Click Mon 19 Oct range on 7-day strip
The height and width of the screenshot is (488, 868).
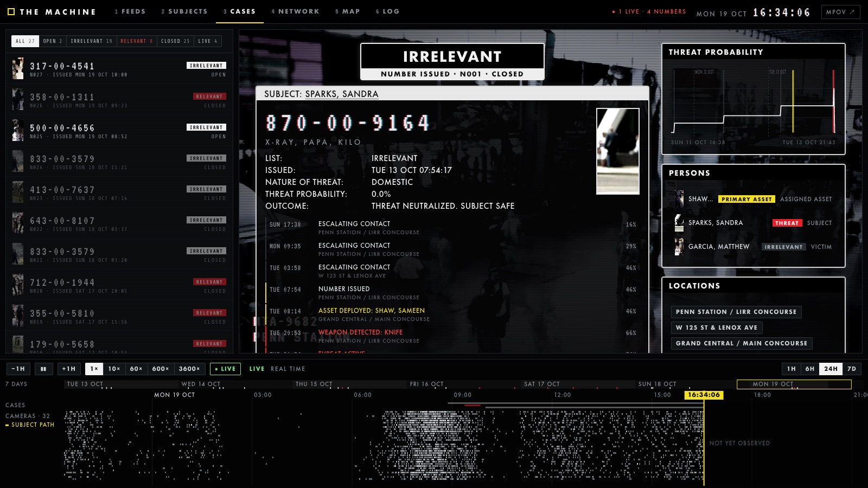coord(794,384)
